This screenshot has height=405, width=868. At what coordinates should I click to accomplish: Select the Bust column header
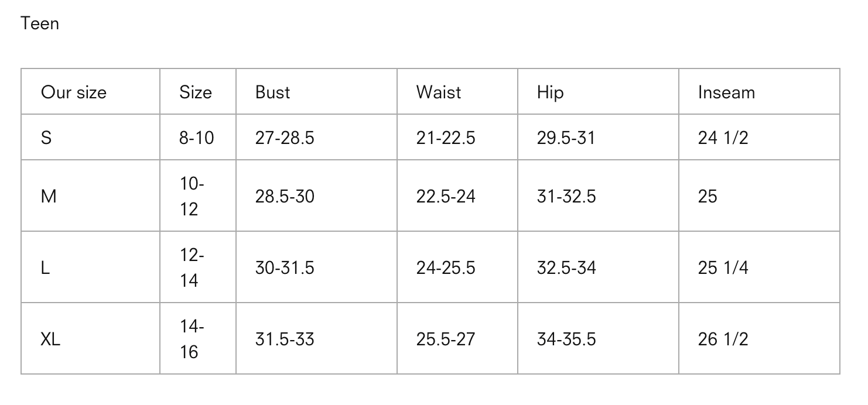point(272,92)
